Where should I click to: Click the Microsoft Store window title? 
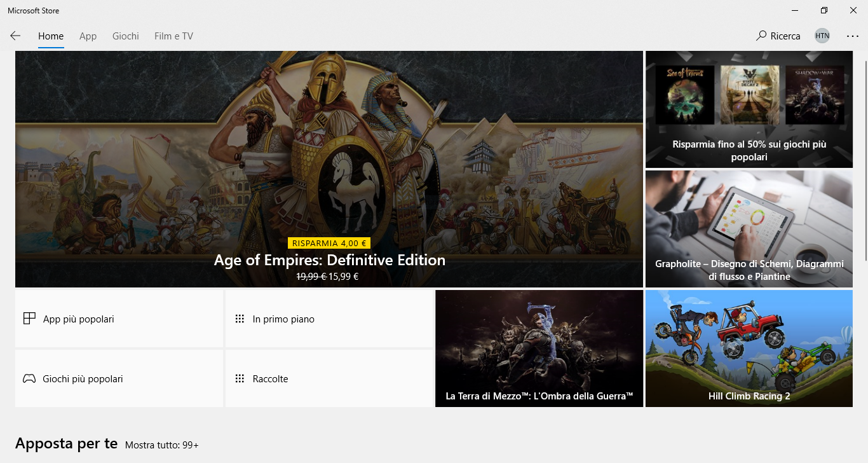coord(34,10)
